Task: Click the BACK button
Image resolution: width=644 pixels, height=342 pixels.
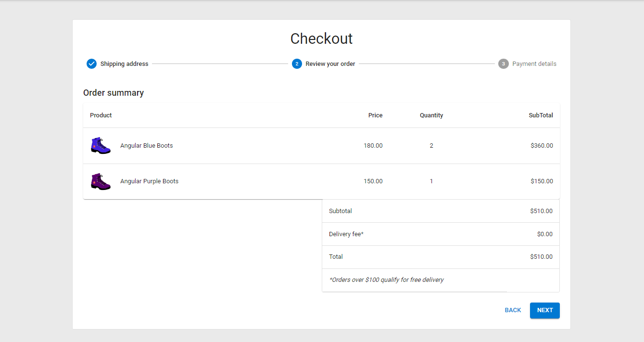Action: point(513,310)
